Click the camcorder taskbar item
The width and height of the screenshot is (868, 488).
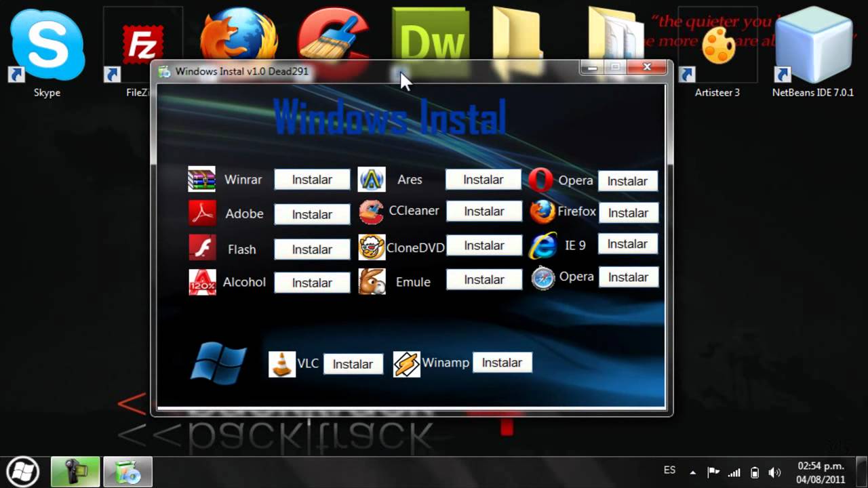point(75,472)
